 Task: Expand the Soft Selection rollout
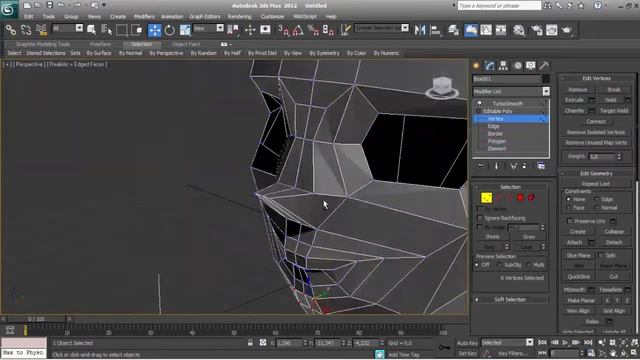click(510, 300)
